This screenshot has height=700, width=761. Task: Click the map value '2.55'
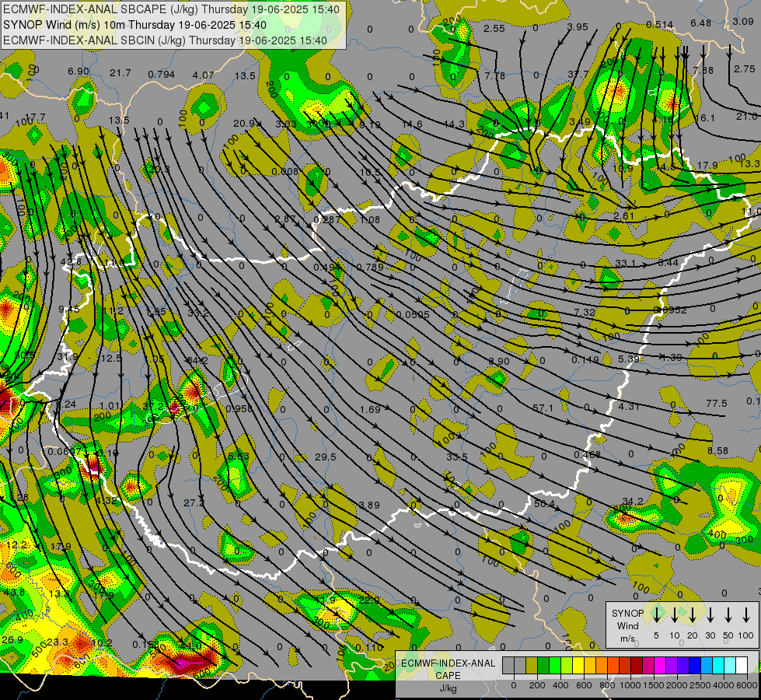494,28
